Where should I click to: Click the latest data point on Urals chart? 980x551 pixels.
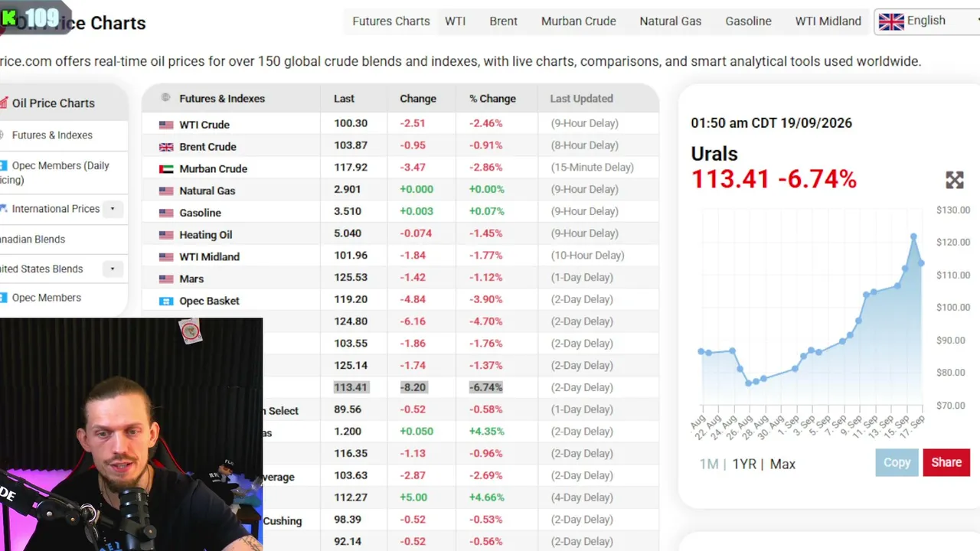tap(921, 263)
